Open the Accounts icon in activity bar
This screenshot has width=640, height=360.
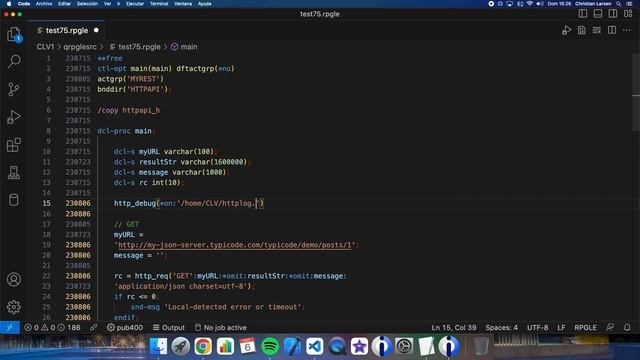point(14,280)
